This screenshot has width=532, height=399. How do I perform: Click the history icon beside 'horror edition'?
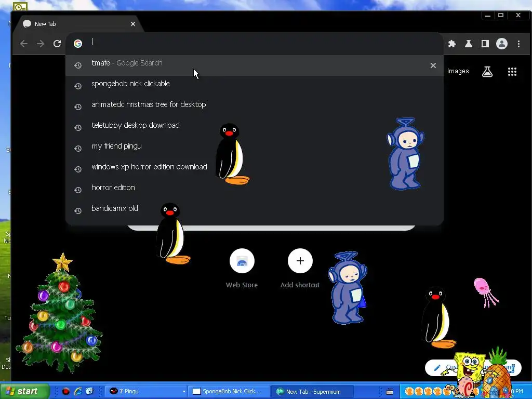click(78, 190)
